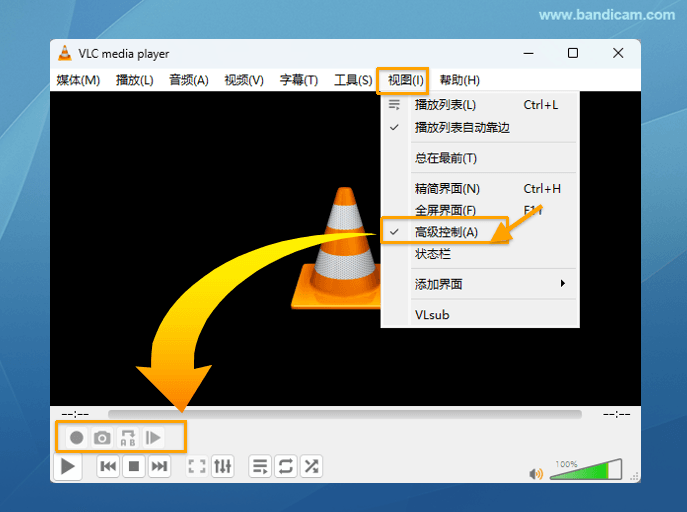
Task: Expand the 添加界面 submenu
Action: pos(480,284)
